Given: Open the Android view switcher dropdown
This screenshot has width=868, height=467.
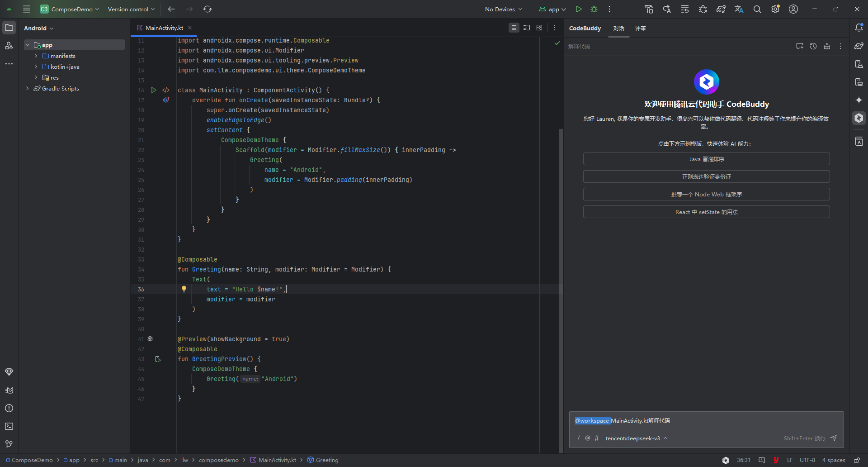Looking at the screenshot, I should click(39, 28).
